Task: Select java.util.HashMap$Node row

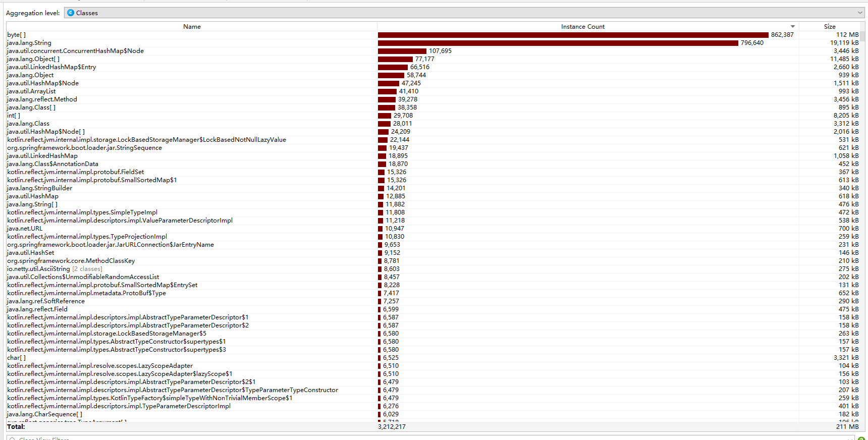Action: (433, 83)
